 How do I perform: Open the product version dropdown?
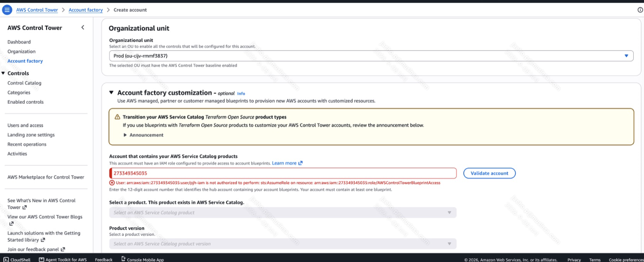(283, 244)
